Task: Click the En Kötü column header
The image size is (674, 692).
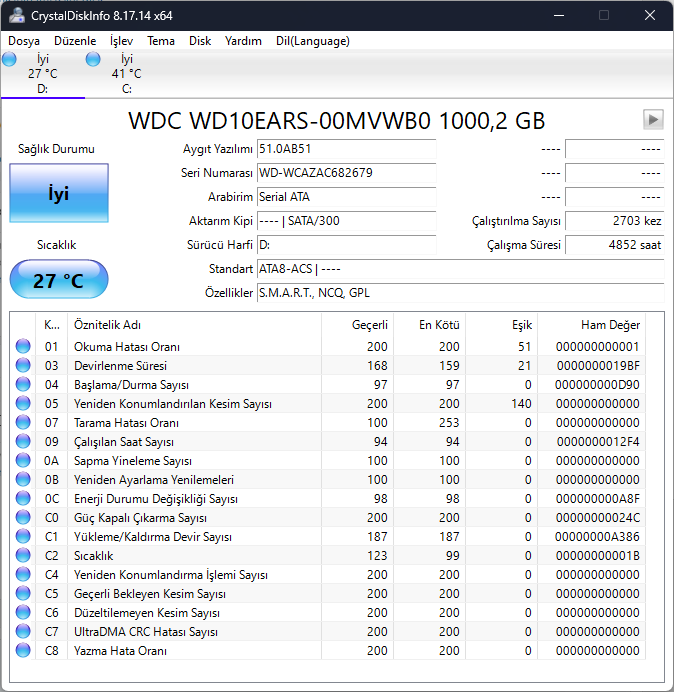Action: pyautogui.click(x=429, y=325)
